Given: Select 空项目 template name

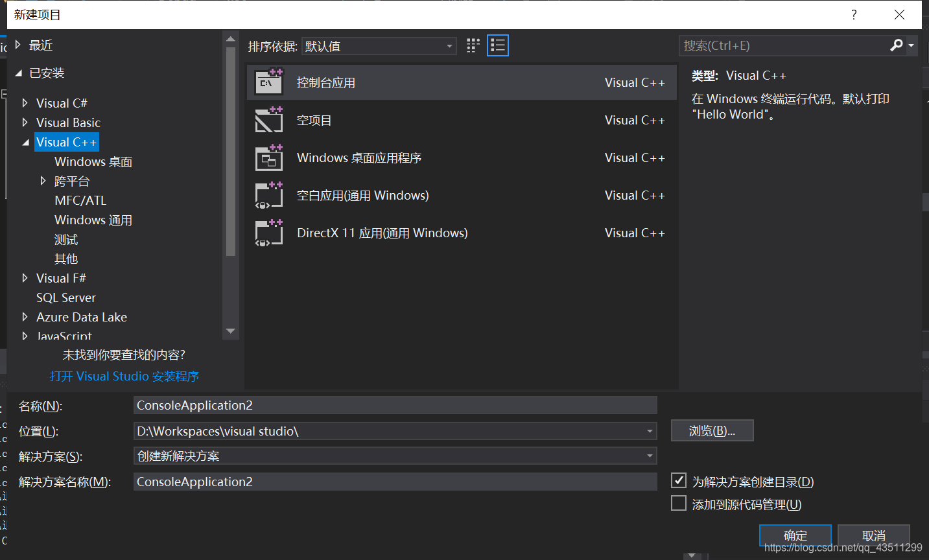Looking at the screenshot, I should coord(314,120).
